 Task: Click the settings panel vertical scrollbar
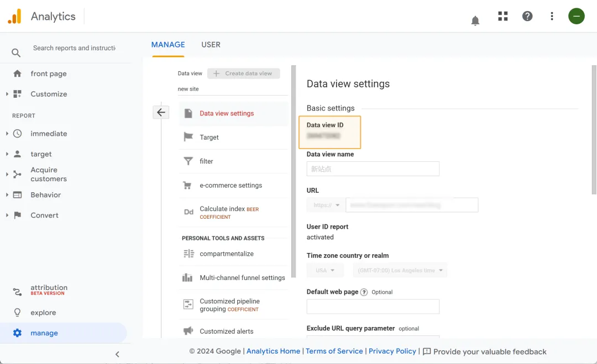pyautogui.click(x=594, y=133)
